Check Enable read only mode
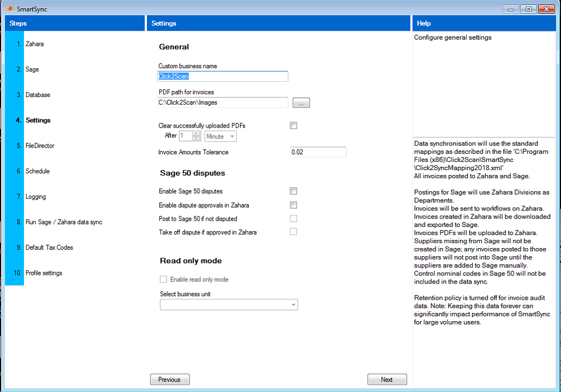Image resolution: width=561 pixels, height=392 pixels. point(164,280)
